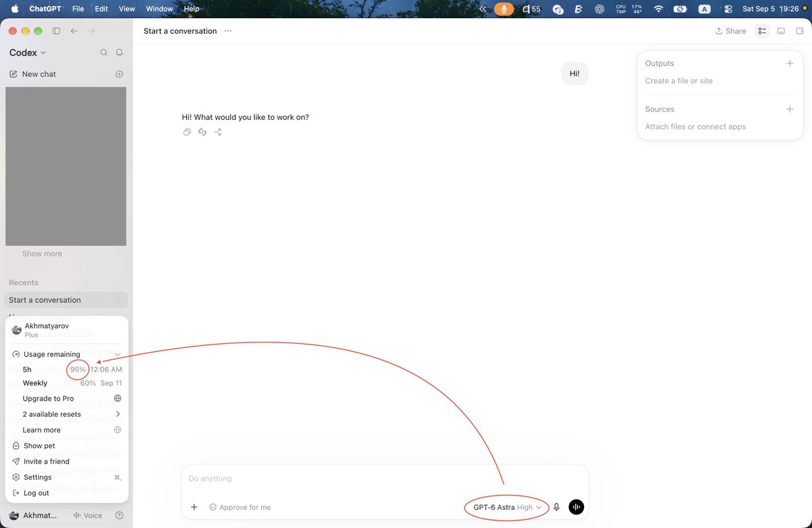Open the Approve for me mode selector
The width and height of the screenshot is (812, 528).
point(240,507)
